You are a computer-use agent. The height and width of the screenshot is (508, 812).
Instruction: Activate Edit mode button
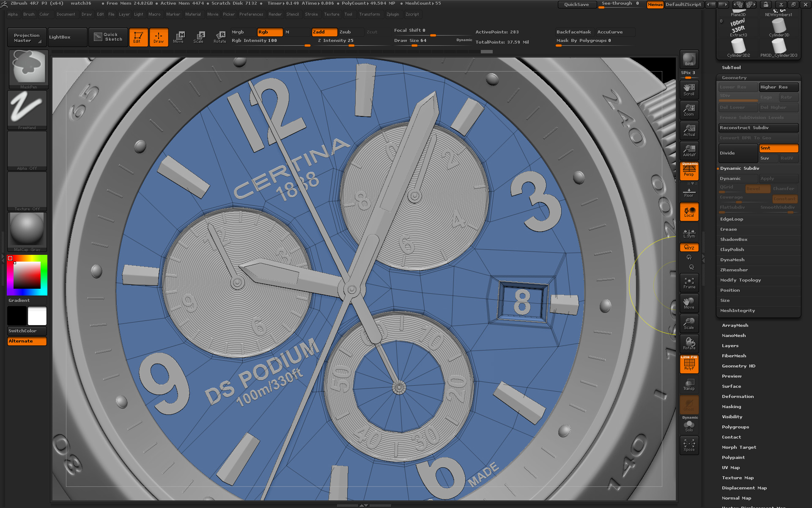tap(138, 37)
